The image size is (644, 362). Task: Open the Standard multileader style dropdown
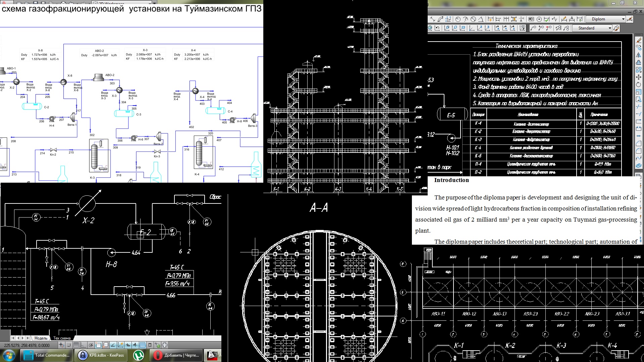592,28
